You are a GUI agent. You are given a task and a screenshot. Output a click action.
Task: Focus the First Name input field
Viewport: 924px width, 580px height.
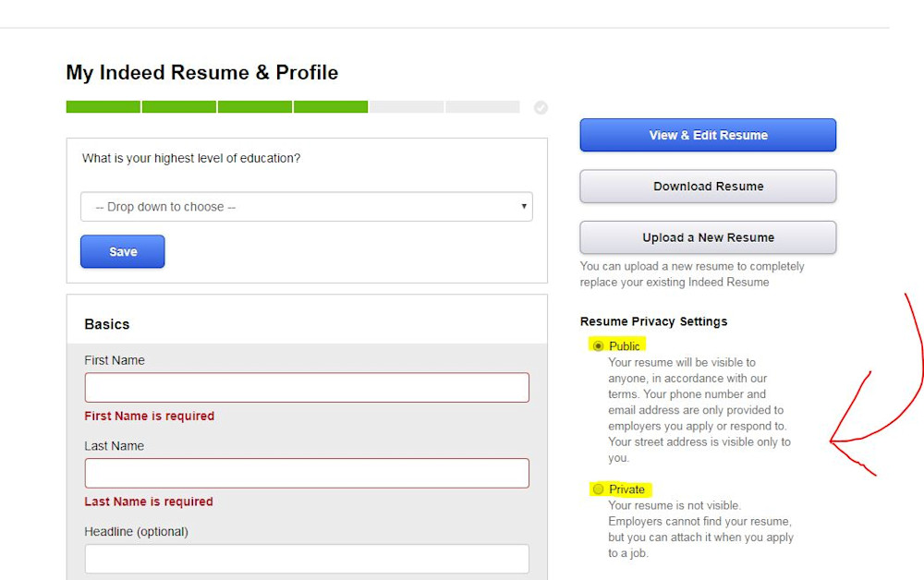click(x=307, y=388)
